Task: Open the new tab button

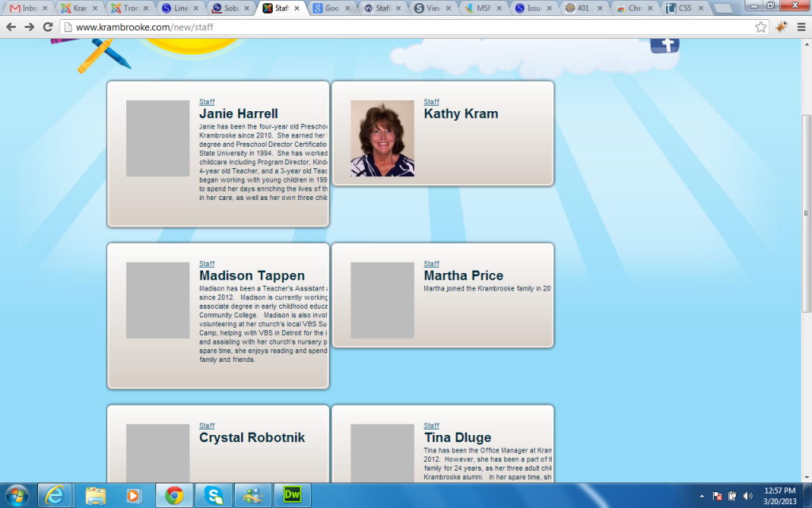Action: click(722, 8)
